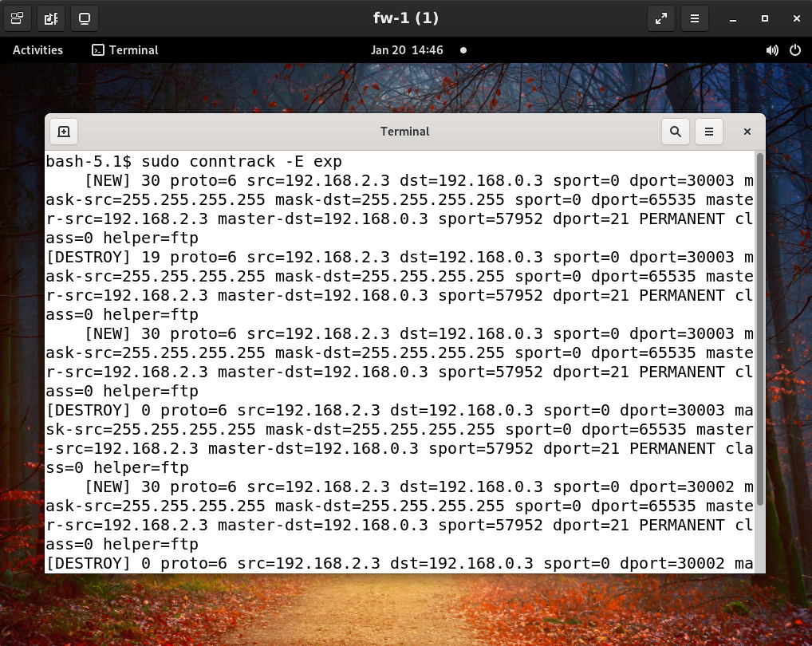Click the Terminal headerbar title

(405, 132)
